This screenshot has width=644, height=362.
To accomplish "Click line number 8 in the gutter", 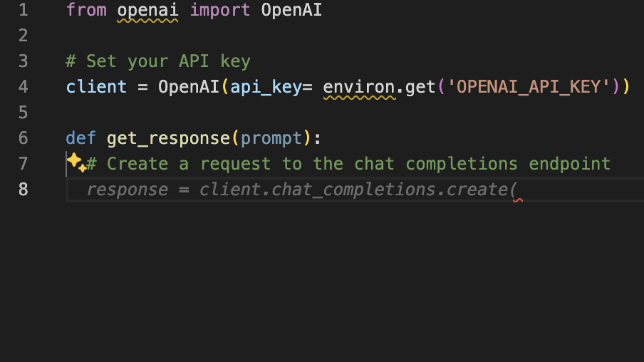I will click(x=23, y=190).
